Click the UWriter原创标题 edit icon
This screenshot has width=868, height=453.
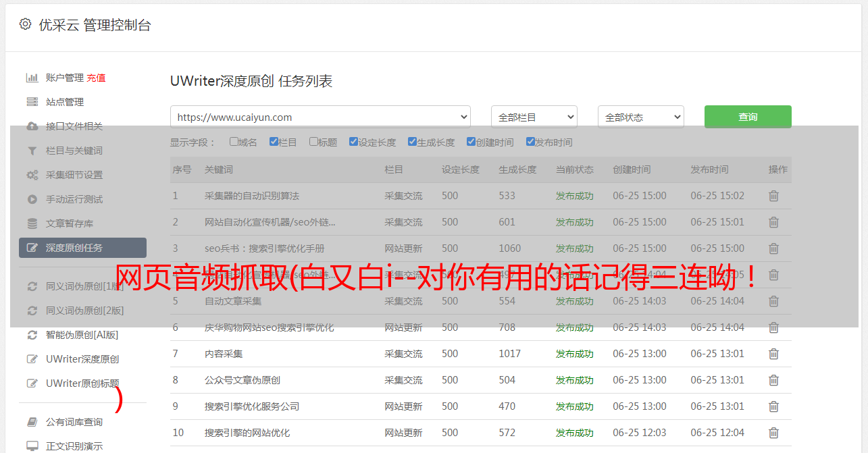tap(32, 383)
